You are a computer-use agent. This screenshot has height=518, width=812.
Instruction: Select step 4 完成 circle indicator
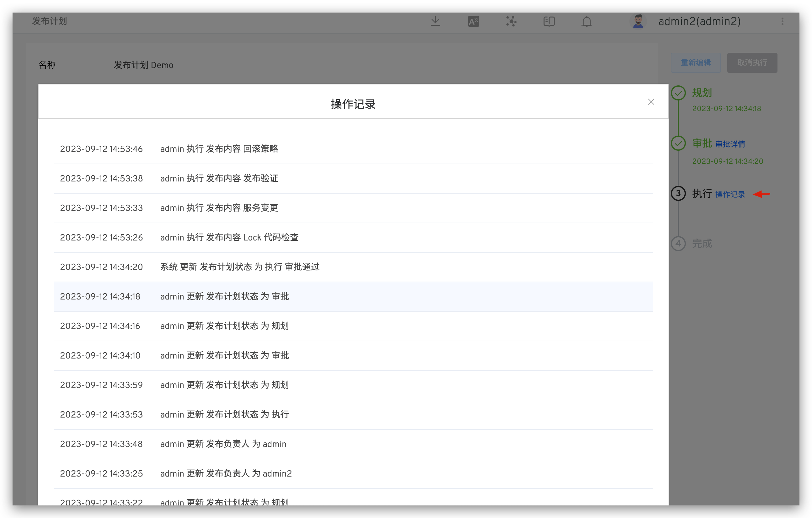(x=678, y=244)
